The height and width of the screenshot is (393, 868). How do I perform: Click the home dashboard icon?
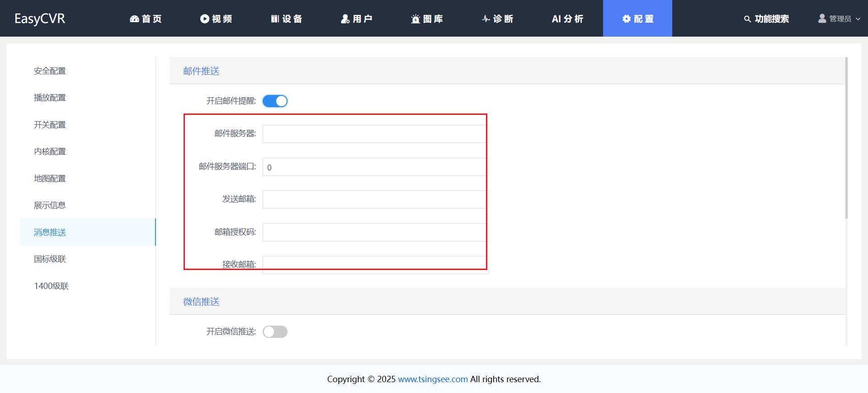(x=134, y=19)
